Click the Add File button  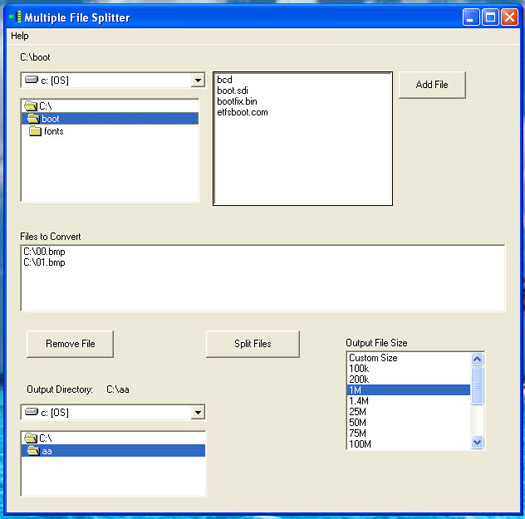[432, 84]
